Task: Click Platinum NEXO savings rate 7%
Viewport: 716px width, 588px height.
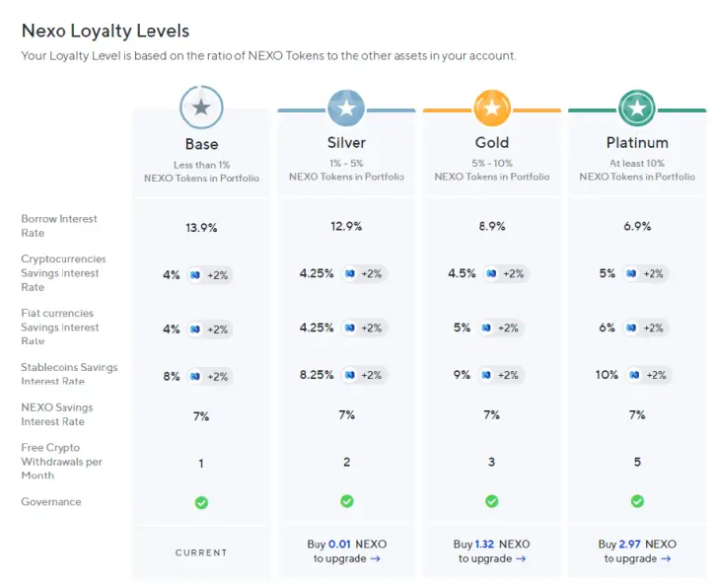Action: coord(637,414)
